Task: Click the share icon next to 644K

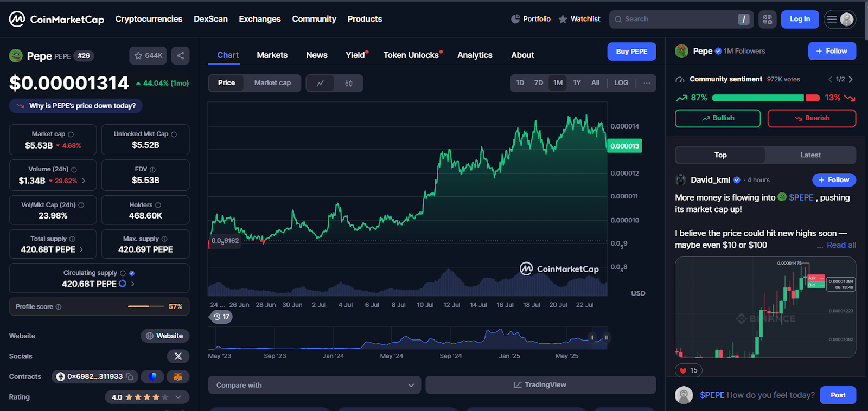Action: coord(181,55)
